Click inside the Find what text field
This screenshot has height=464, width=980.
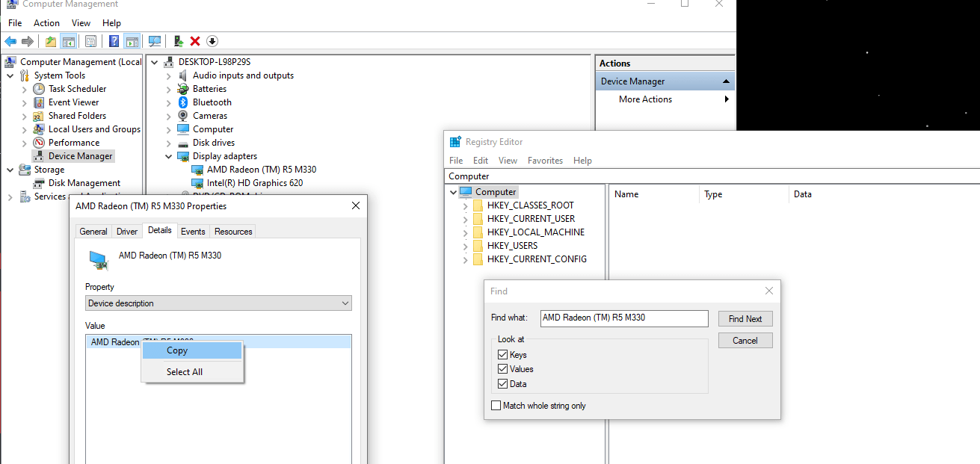tap(624, 318)
